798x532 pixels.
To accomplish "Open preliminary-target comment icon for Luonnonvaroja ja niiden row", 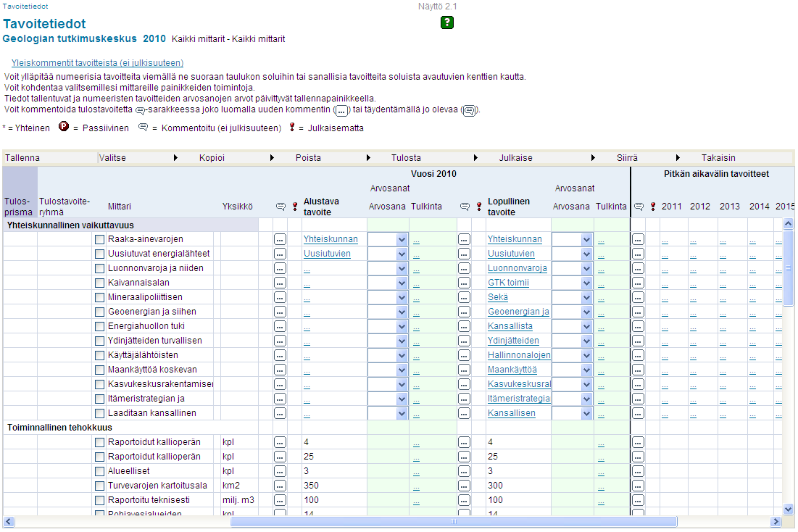I will (280, 268).
